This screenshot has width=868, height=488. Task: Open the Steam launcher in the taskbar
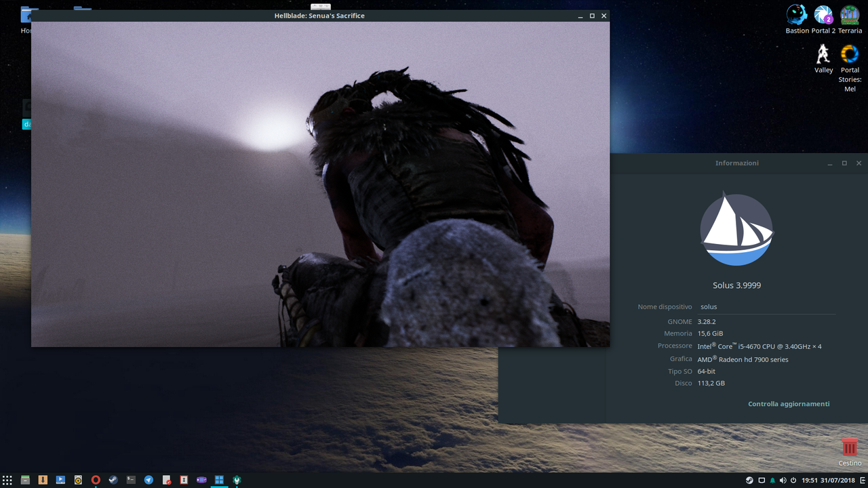click(113, 480)
